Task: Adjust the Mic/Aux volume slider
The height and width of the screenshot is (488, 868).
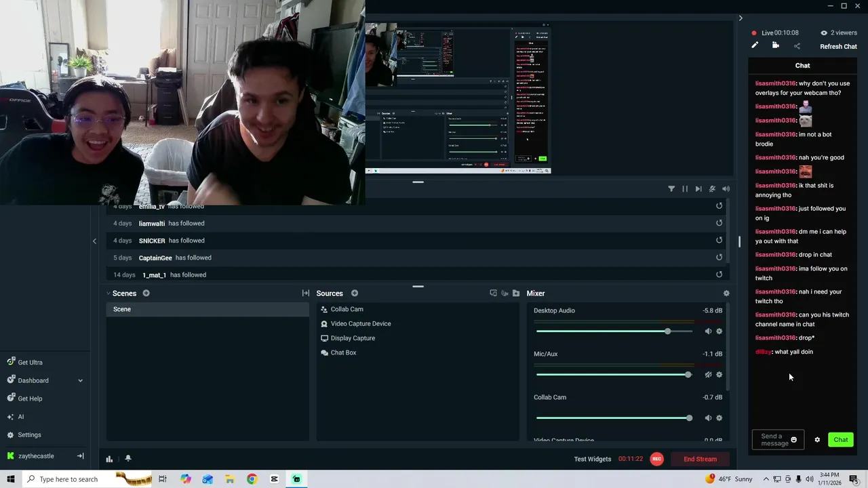Action: (614, 375)
